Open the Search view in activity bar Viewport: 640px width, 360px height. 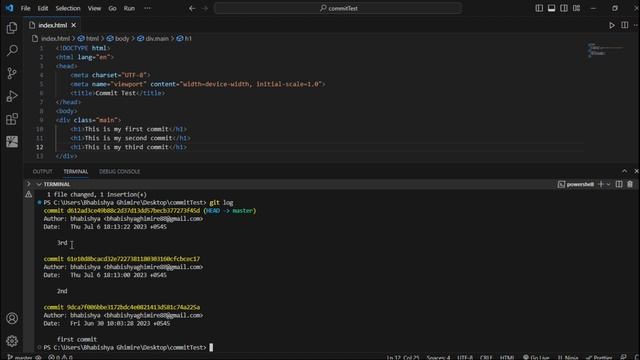(12, 51)
